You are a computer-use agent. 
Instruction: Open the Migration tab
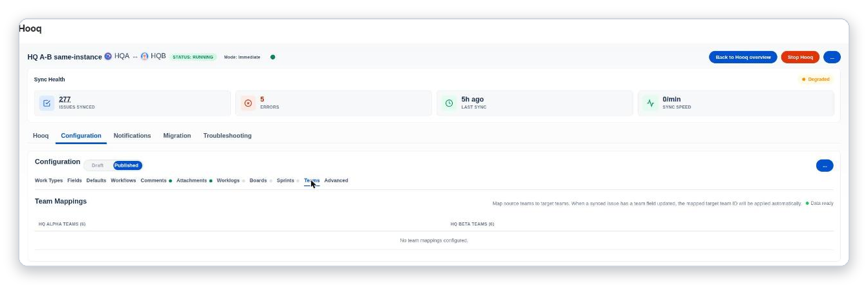[x=177, y=136]
